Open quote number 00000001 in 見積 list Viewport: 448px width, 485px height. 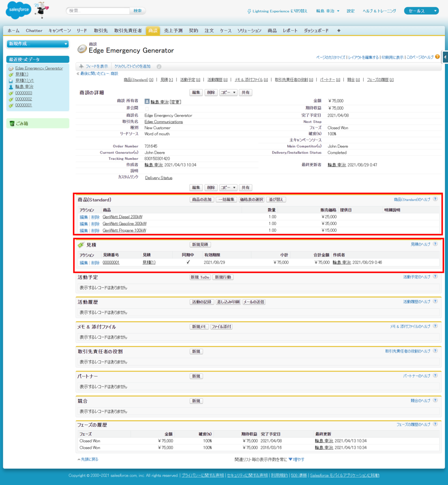111,263
